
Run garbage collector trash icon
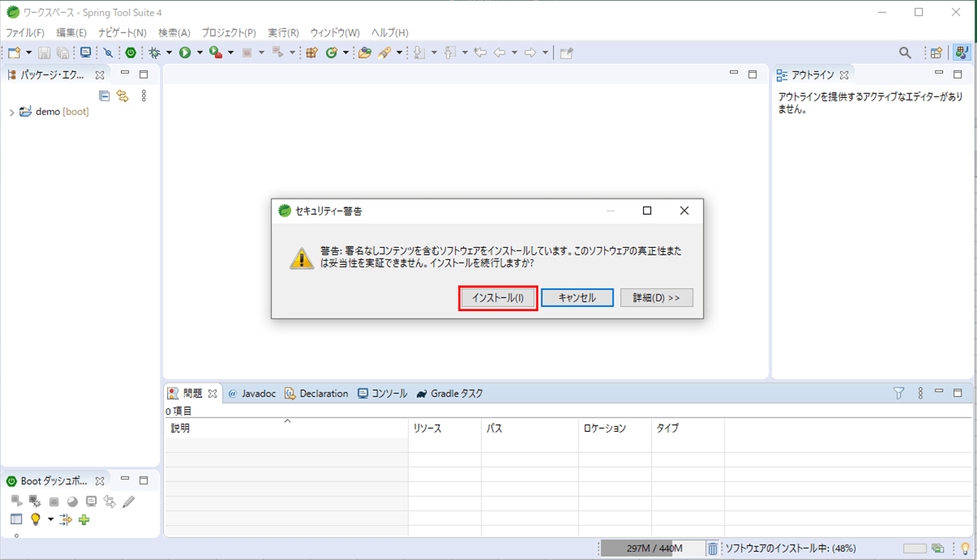coord(713,549)
